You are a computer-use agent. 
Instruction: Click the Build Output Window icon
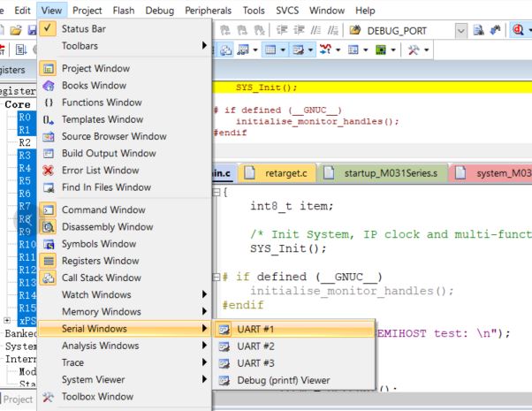[x=49, y=154]
